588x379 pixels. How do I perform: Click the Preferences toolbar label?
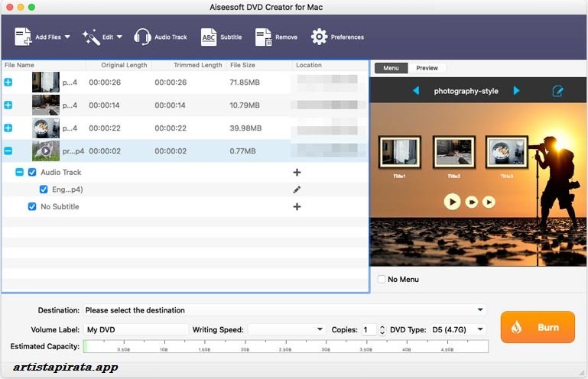[347, 37]
